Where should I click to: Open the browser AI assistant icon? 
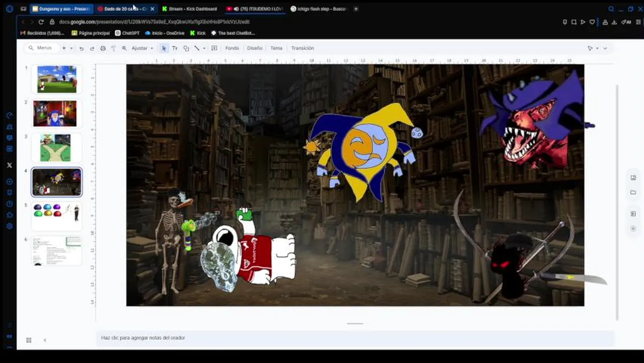(626, 22)
